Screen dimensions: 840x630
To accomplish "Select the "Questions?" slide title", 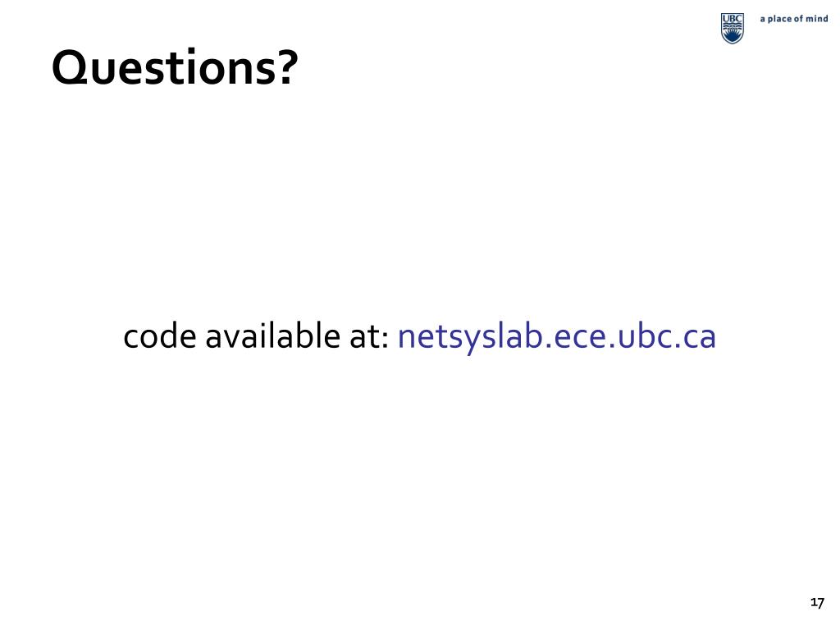I will coord(175,67).
